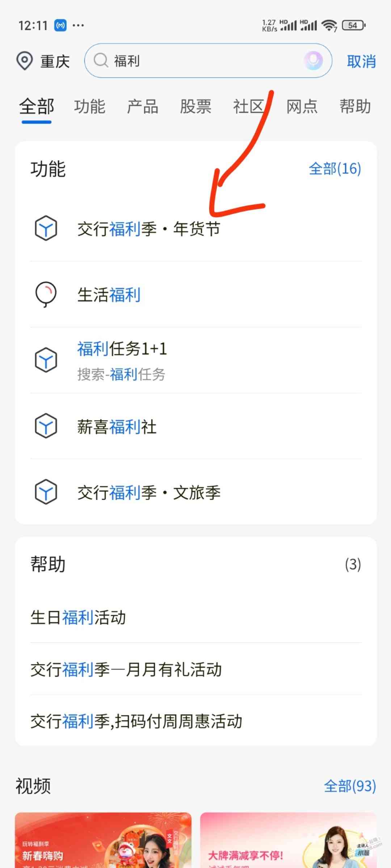391x868 pixels.
Task: Expand the 帮助 section count (3)
Action: point(353,564)
